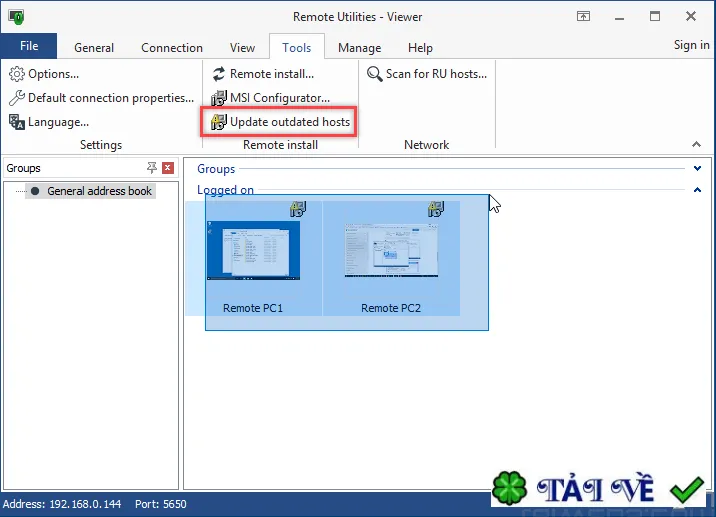The height and width of the screenshot is (517, 716).
Task: Open the Help tab
Action: [x=420, y=47]
